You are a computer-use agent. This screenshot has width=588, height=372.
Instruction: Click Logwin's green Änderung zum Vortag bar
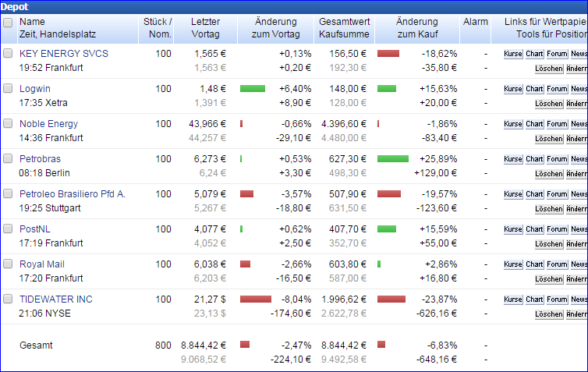click(253, 89)
